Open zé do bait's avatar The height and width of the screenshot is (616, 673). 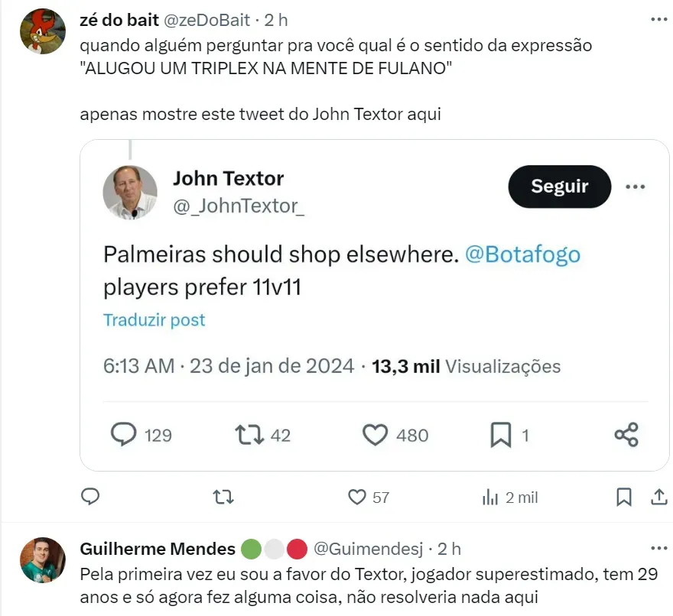(x=41, y=32)
